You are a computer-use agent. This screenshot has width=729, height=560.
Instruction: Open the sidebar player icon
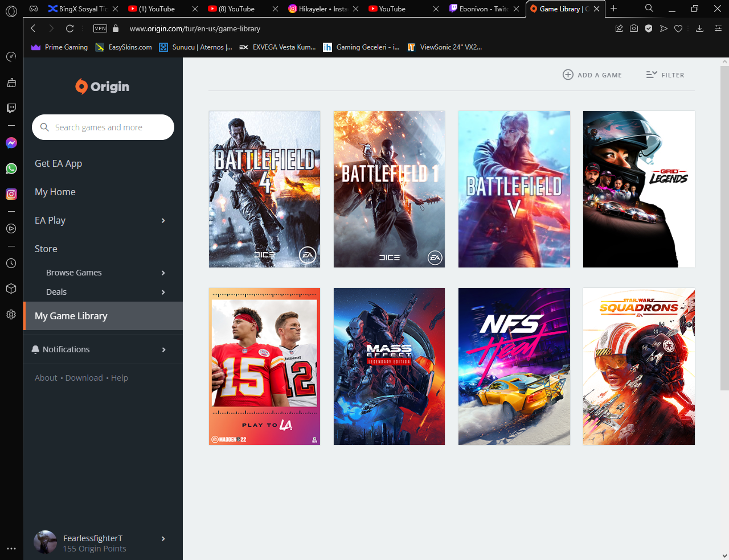pos(11,229)
